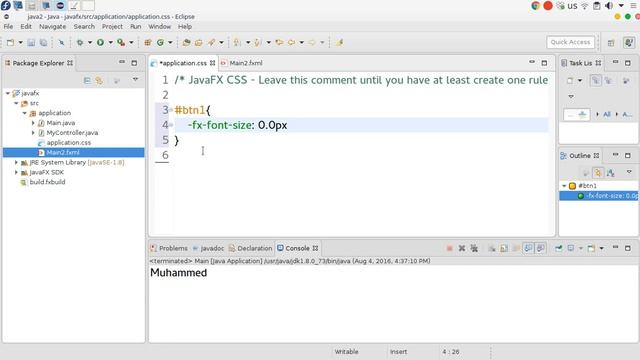This screenshot has height=360, width=640.
Task: Select the Java perspective button
Action: pos(629,42)
